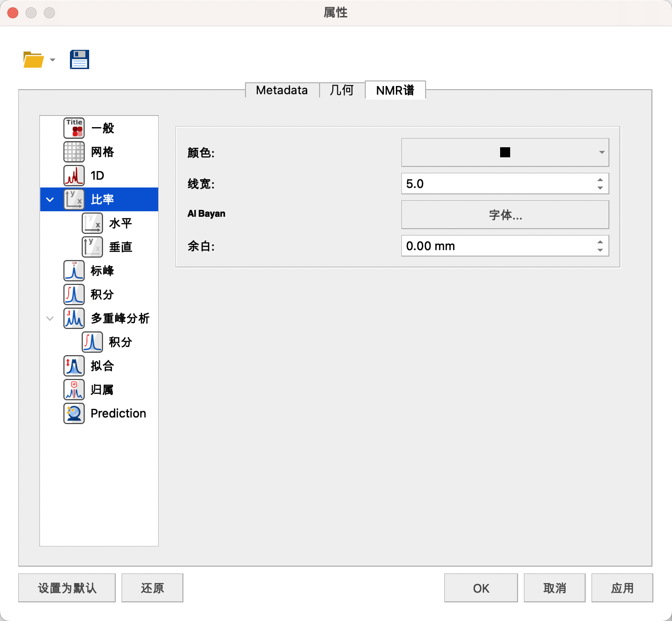Viewport: 672px width, 621px height.
Task: Decrease 线宽 with the down arrow
Action: click(x=600, y=188)
